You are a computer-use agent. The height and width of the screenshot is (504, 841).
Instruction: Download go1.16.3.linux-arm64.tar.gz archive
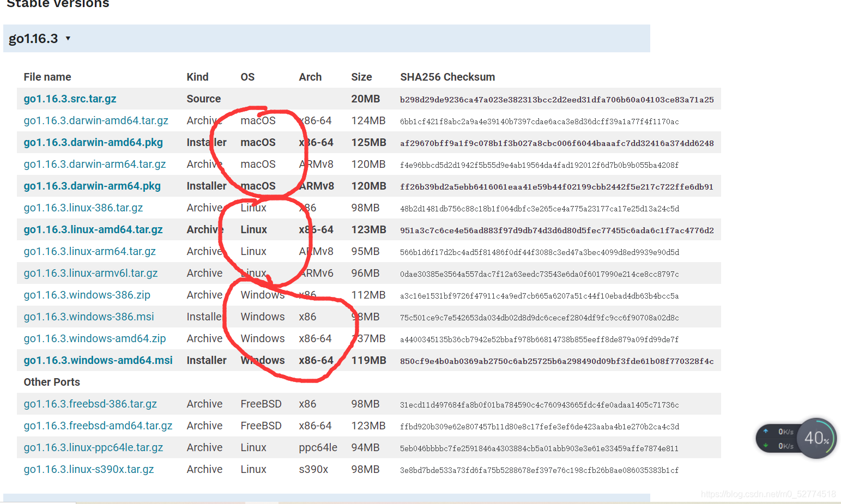[90, 251]
